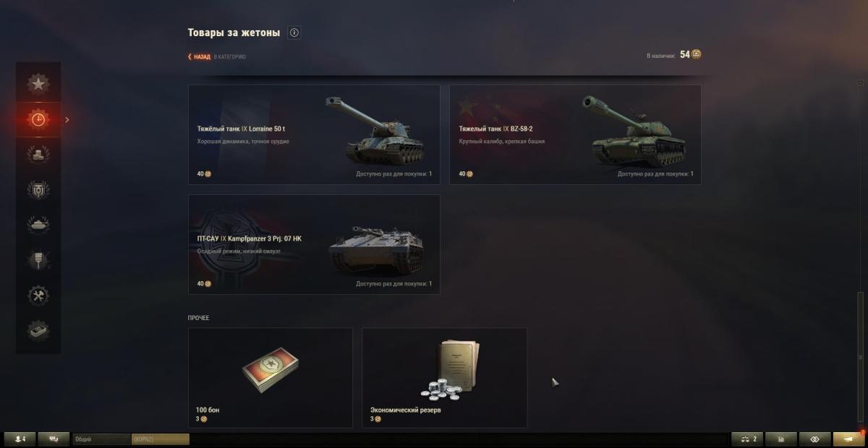Select the BZ-58-2 heavy tank card

point(575,134)
